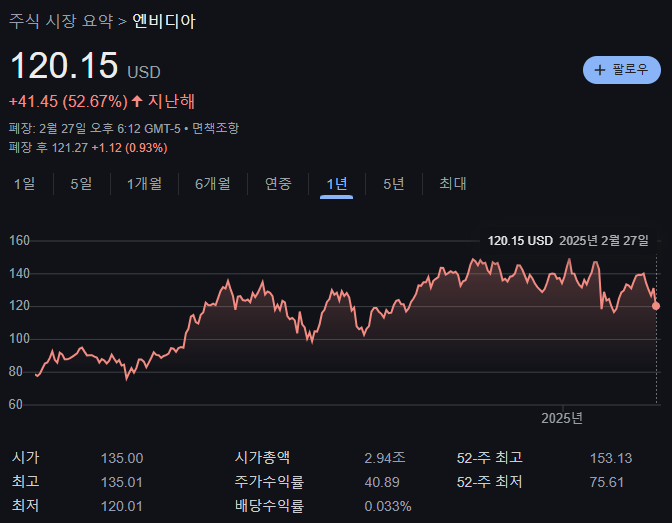Viewport: 672px width, 523px height.
Task: Click the 시가총액 value 2.94조
Action: [385, 458]
